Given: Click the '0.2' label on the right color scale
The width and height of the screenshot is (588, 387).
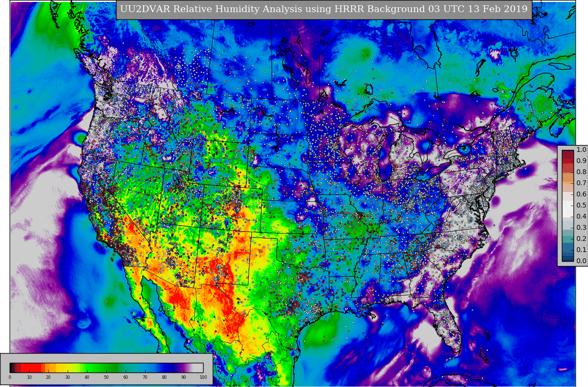Looking at the screenshot, I should pyautogui.click(x=581, y=239).
